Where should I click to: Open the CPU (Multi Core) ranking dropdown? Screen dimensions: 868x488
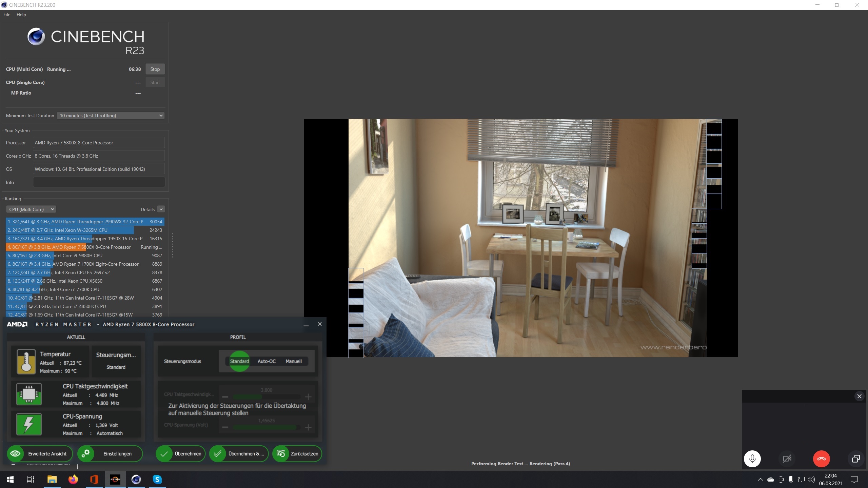[x=31, y=209]
